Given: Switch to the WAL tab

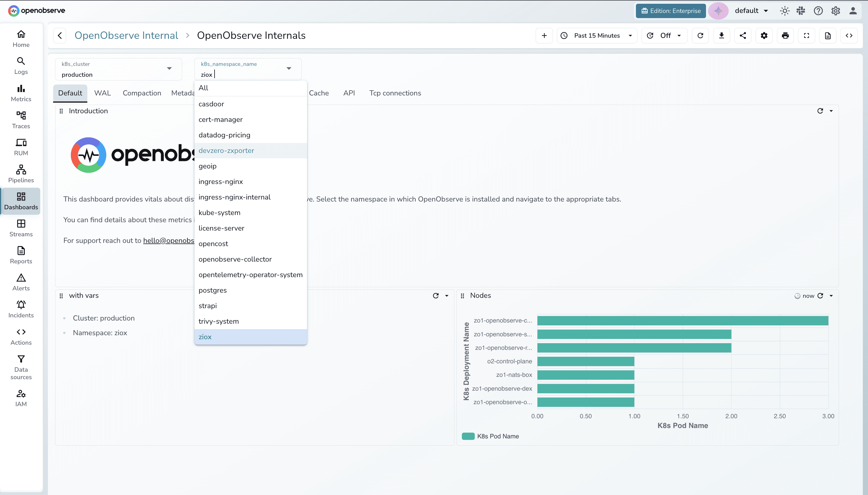Looking at the screenshot, I should click(x=102, y=93).
